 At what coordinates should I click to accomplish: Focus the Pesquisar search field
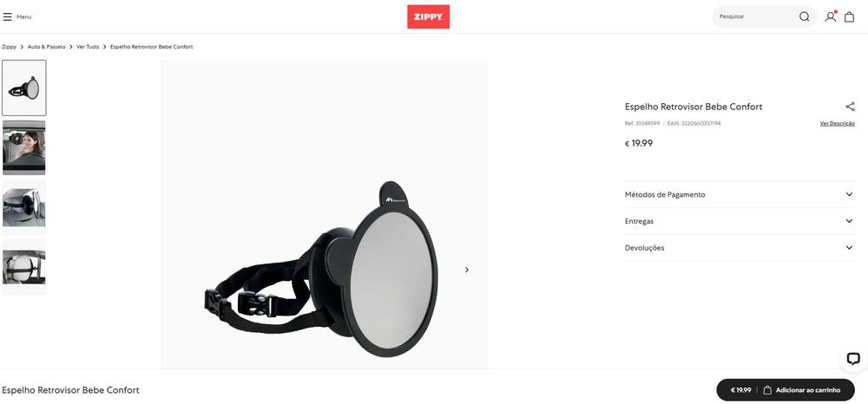[756, 16]
